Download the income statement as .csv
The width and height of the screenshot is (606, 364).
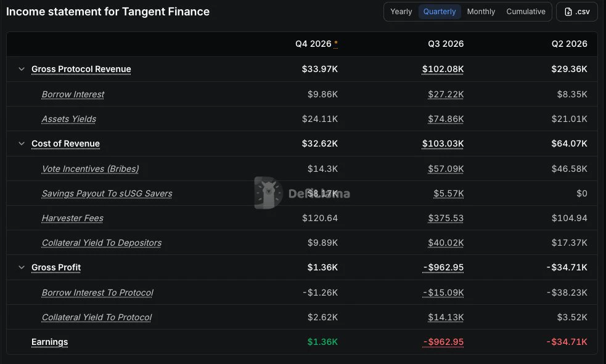(x=576, y=12)
